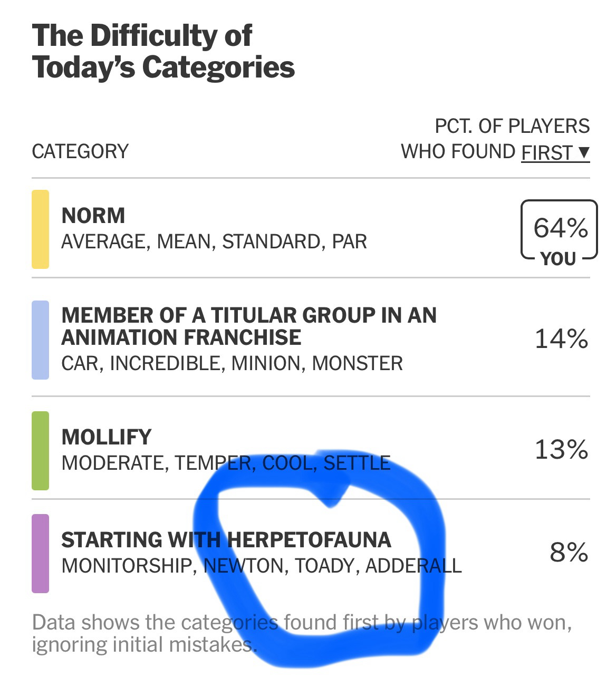Click the dropdown arrow beside FIRST
The width and height of the screenshot is (616, 687).
[x=583, y=152]
